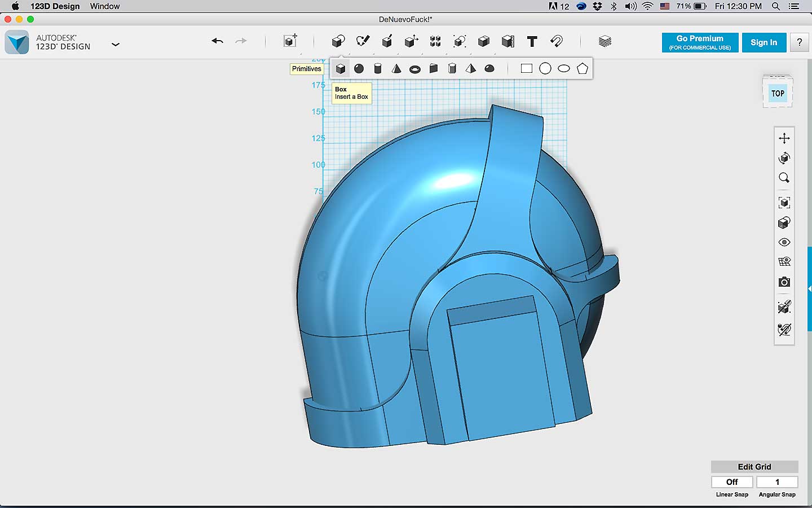Select the sketch Ellipse primitive
The image size is (812, 508).
click(x=564, y=69)
